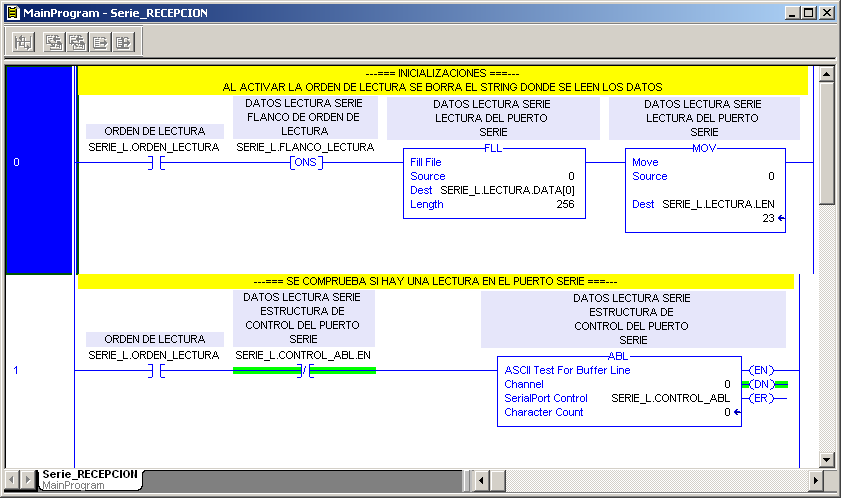Image resolution: width=841 pixels, height=498 pixels.
Task: Select the MOV Move instruction block
Action: point(705,190)
